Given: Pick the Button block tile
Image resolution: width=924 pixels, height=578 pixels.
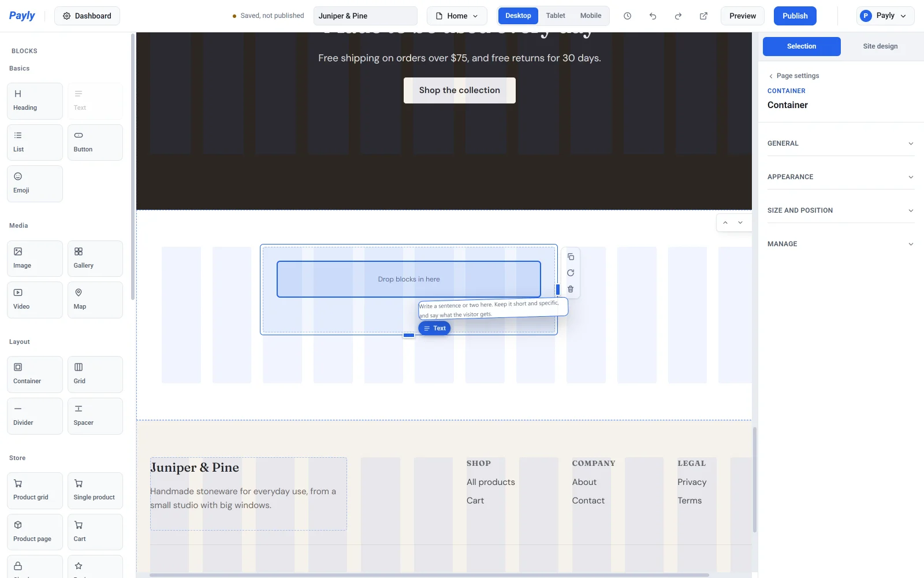Looking at the screenshot, I should (x=95, y=142).
